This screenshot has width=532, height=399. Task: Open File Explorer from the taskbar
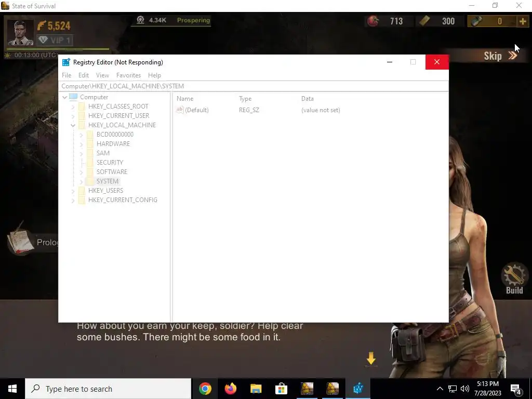[x=256, y=389]
